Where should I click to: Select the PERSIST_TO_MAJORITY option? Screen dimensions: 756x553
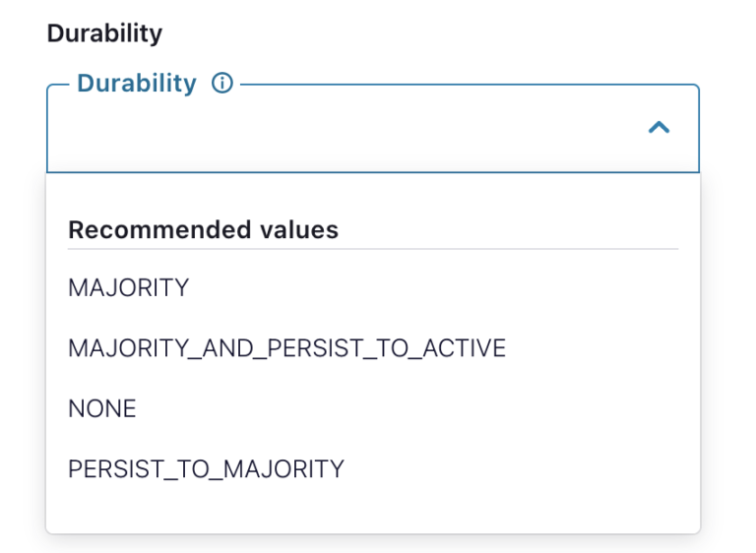pos(206,468)
